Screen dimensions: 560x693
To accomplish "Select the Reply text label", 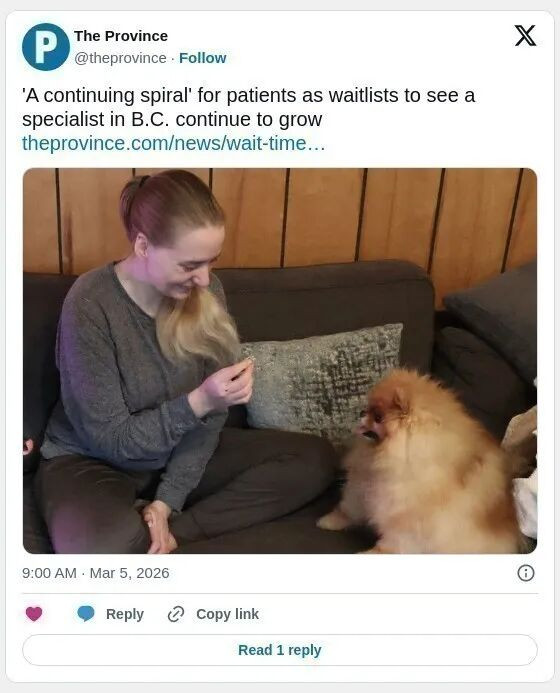I will (125, 614).
